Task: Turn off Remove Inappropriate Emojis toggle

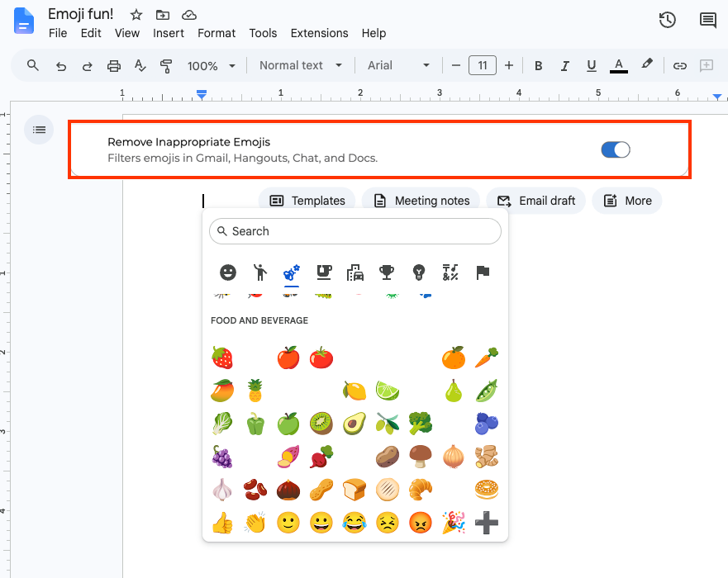Action: point(616,149)
